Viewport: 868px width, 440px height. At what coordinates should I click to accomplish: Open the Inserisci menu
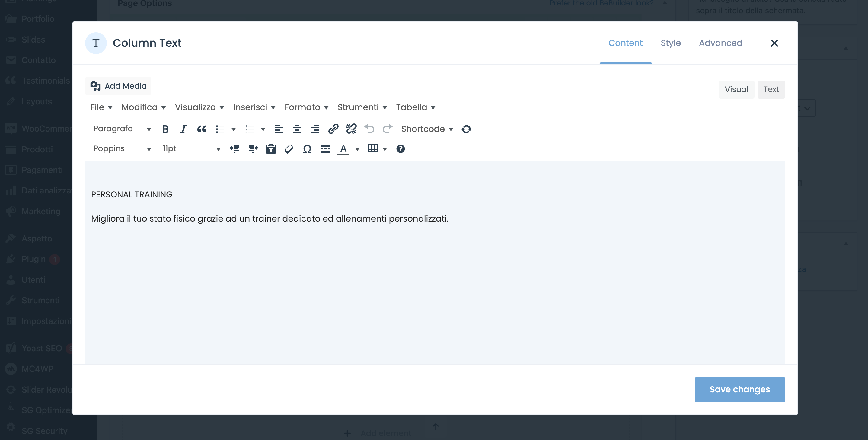254,107
